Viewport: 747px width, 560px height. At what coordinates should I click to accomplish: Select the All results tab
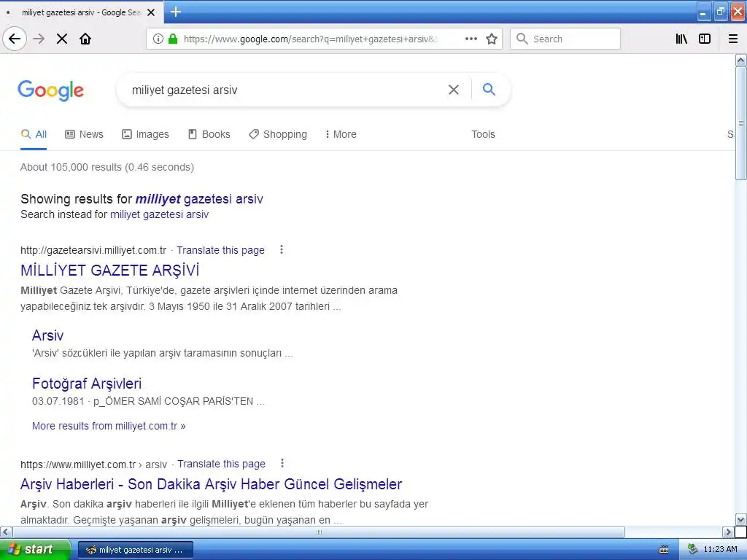click(34, 134)
